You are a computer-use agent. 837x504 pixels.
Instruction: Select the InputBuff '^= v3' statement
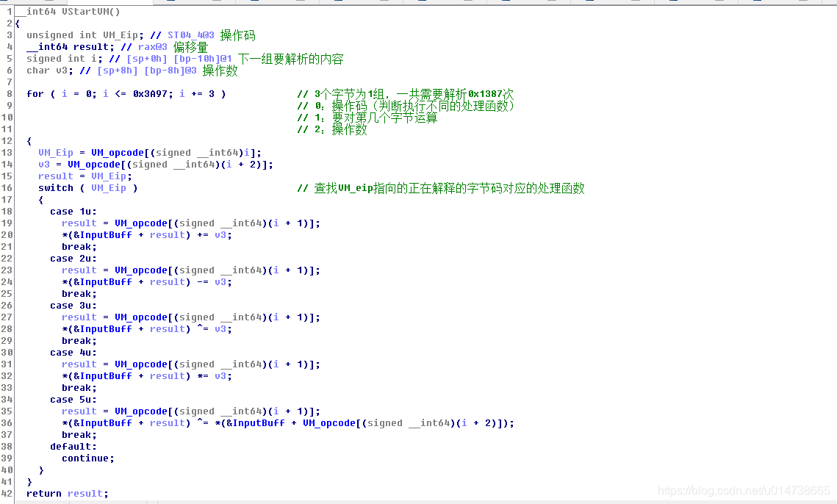tap(147, 329)
